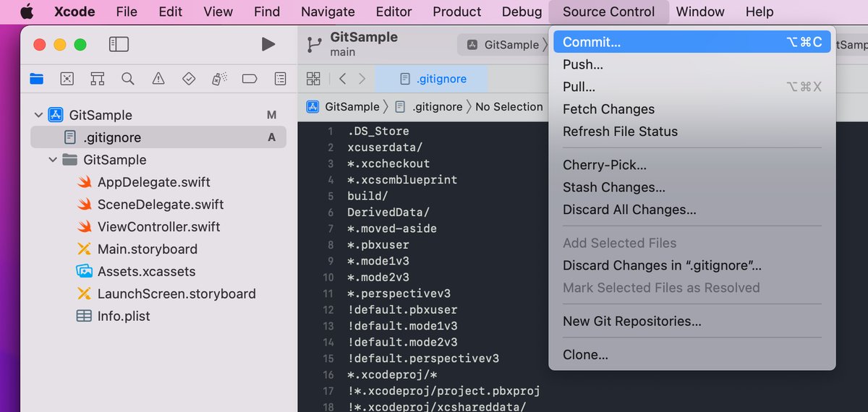The width and height of the screenshot is (868, 412).
Task: Click .gitignore in the jump bar
Action: coord(429,106)
